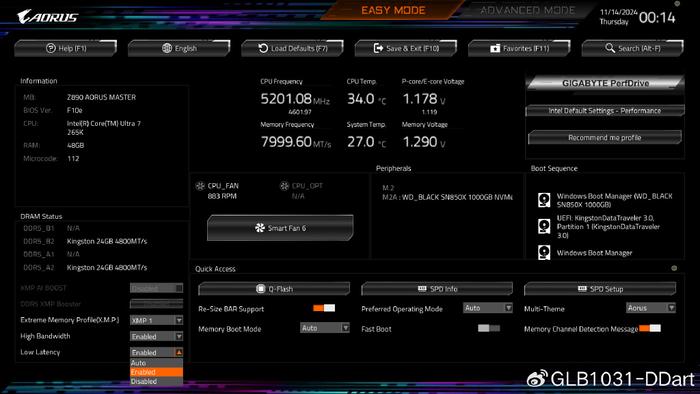Select Disabled in Low Latency list
This screenshot has height=394, width=700.
point(156,381)
